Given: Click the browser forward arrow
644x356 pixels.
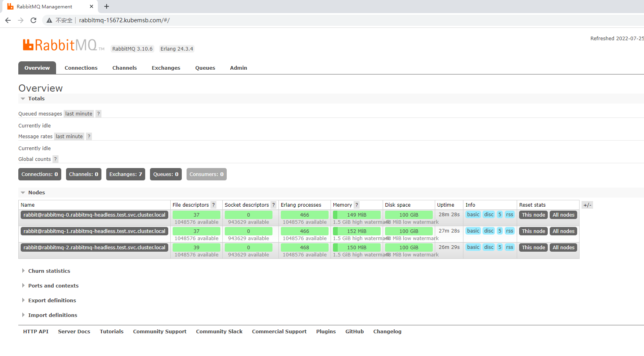Looking at the screenshot, I should (21, 20).
